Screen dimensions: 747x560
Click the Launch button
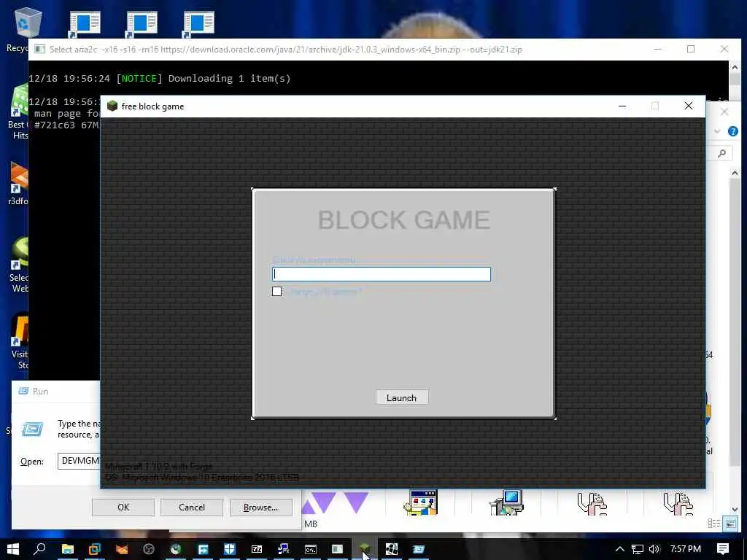point(402,397)
